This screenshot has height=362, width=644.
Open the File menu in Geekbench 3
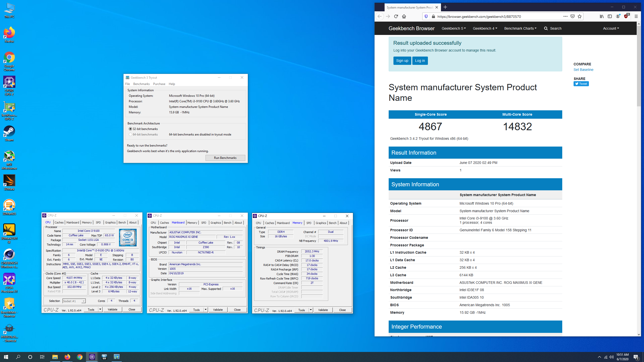coord(128,84)
